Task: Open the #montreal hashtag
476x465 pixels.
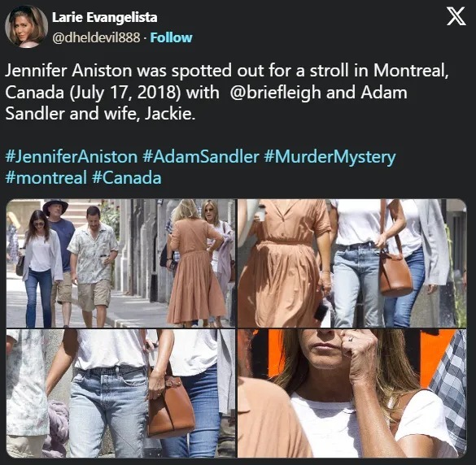Action: pos(46,178)
